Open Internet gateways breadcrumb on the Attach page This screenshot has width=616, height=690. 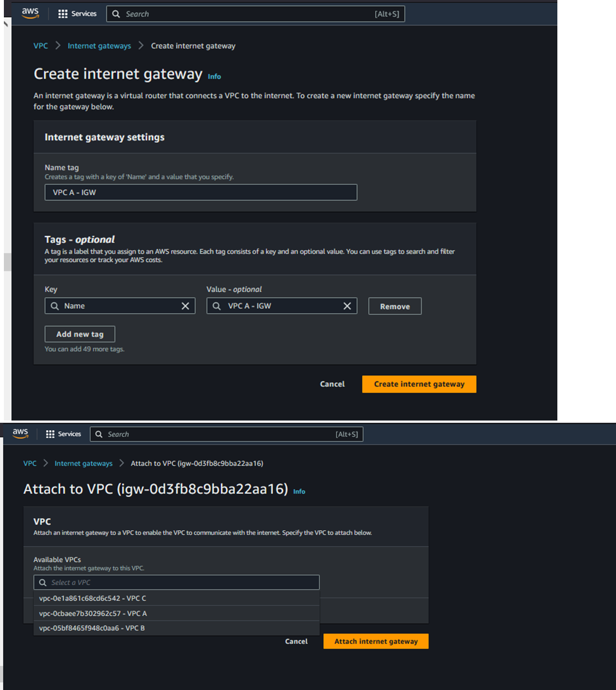point(84,464)
